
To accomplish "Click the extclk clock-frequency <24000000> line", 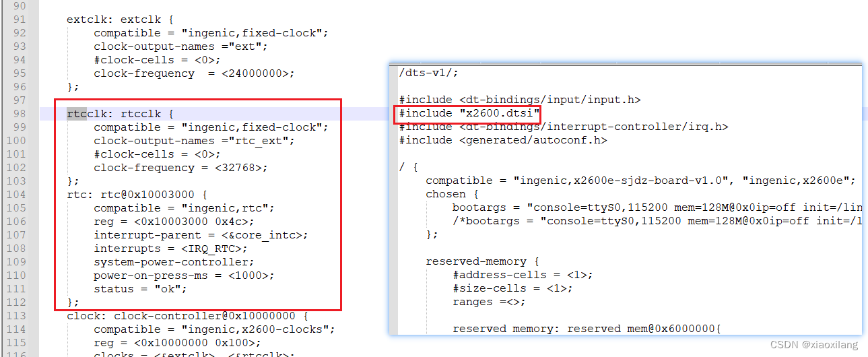I will tap(195, 73).
